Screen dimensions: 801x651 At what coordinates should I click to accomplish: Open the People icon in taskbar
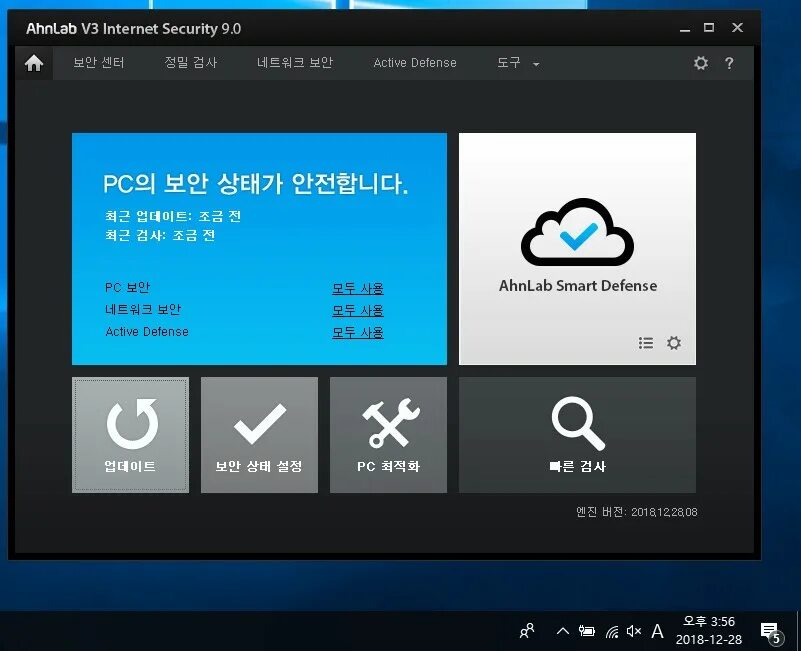point(527,631)
